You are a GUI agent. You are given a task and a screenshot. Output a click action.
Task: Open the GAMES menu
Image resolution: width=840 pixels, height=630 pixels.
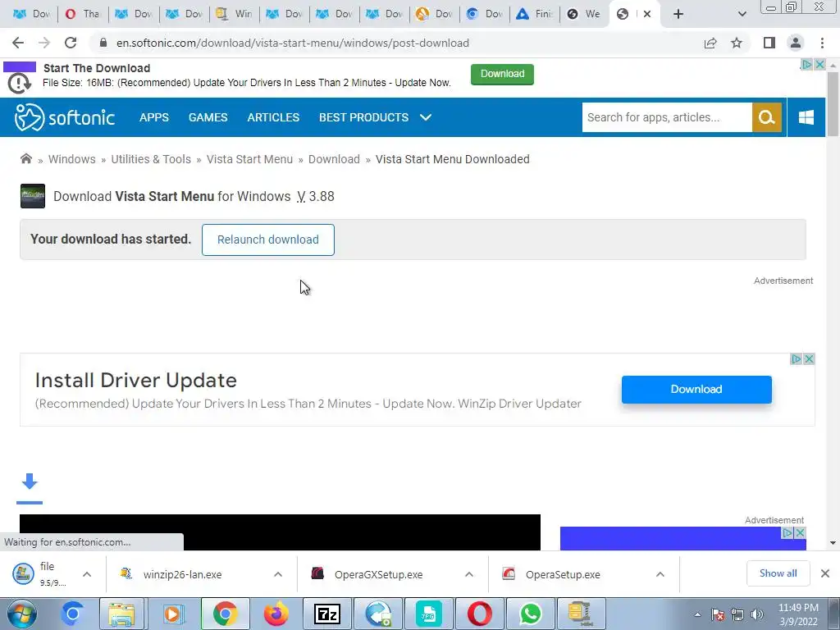[x=208, y=117]
